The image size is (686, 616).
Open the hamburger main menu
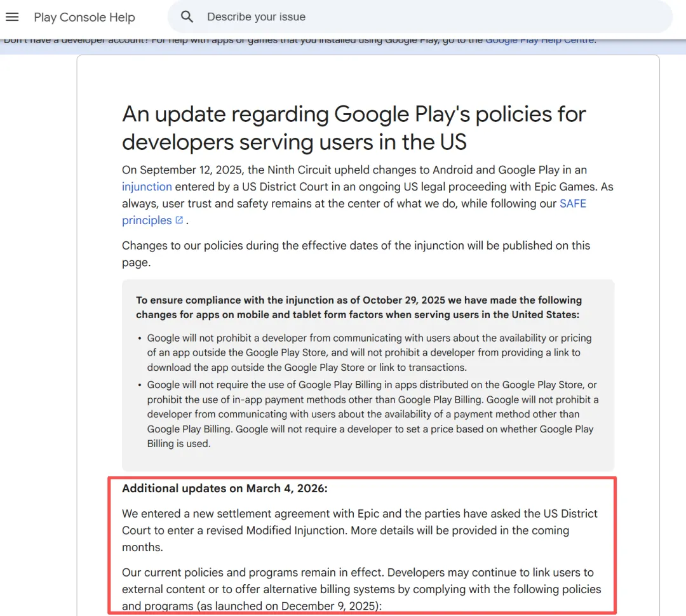[x=12, y=17]
